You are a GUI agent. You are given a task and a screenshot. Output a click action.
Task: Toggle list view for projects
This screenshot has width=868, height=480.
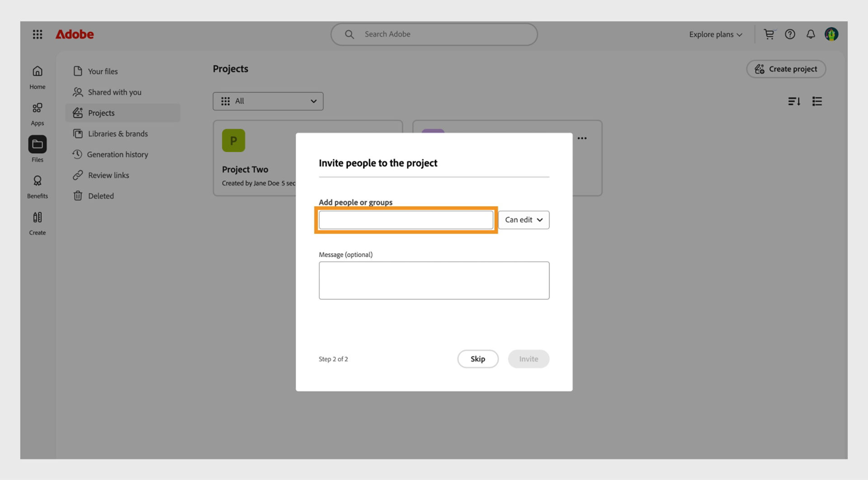point(817,101)
